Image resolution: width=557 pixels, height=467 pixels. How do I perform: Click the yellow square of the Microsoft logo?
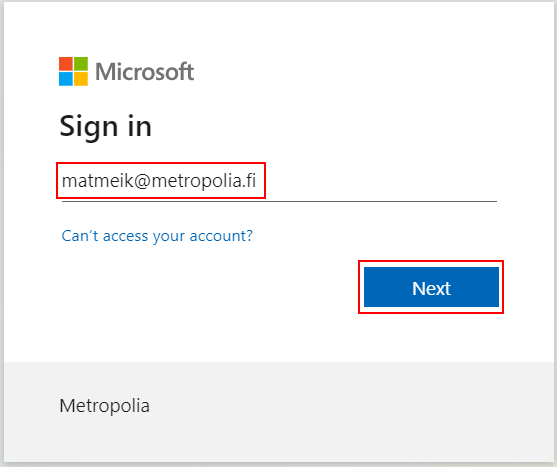[81, 79]
